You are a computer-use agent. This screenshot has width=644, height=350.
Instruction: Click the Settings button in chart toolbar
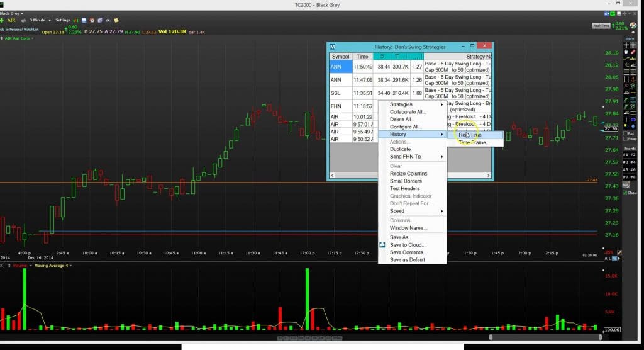point(63,20)
